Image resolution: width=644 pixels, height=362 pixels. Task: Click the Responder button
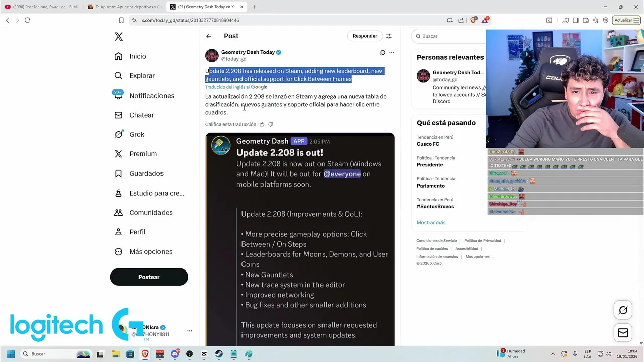pyautogui.click(x=365, y=36)
